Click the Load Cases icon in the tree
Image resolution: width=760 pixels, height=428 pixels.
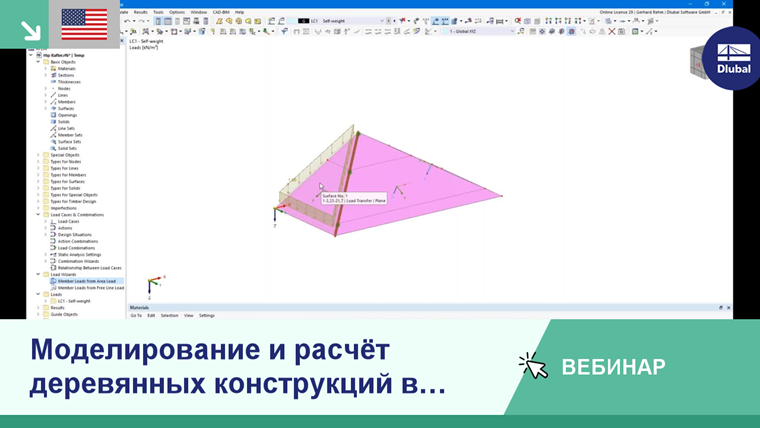coord(53,222)
